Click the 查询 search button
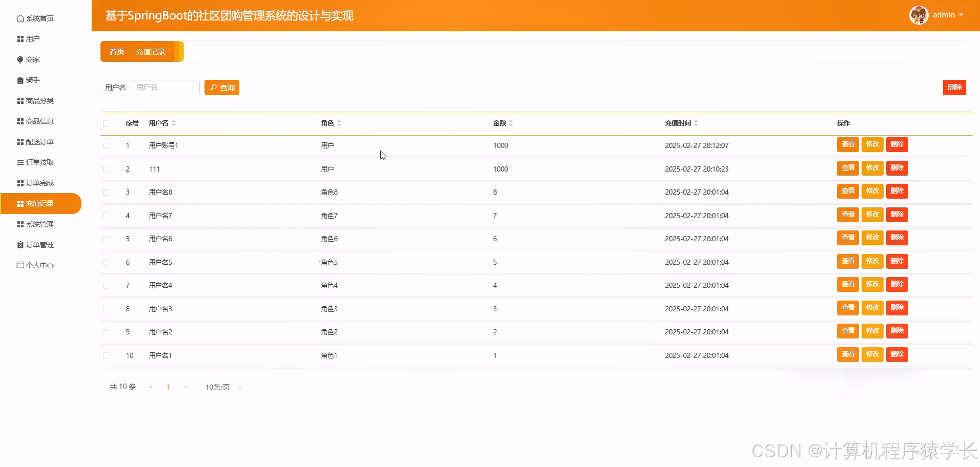This screenshot has height=467, width=980. [222, 88]
